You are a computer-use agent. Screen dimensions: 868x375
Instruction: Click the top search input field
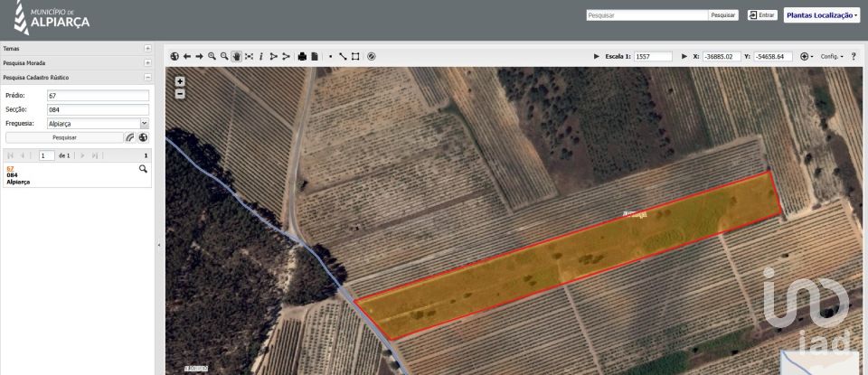647,15
